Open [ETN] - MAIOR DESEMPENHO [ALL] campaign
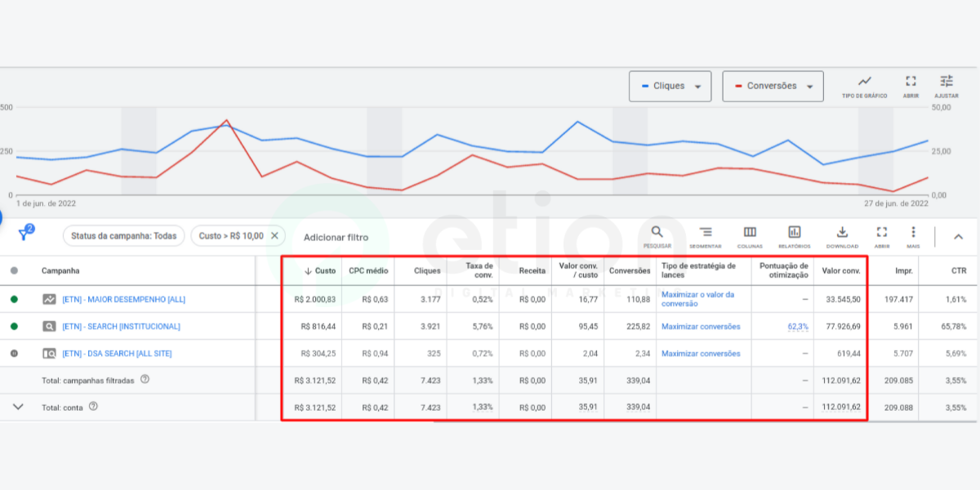The height and width of the screenshot is (490, 980). [x=124, y=300]
